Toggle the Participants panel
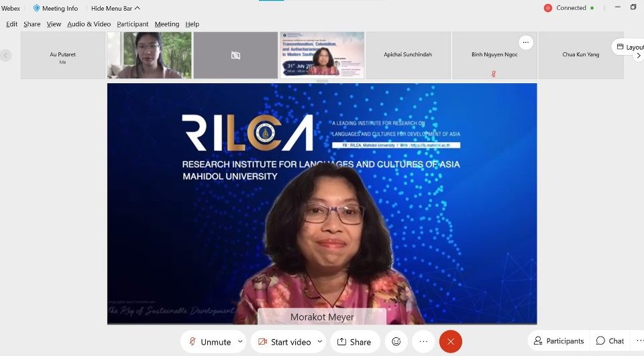Screen dimensions: 644x356 pyautogui.click(x=558, y=341)
